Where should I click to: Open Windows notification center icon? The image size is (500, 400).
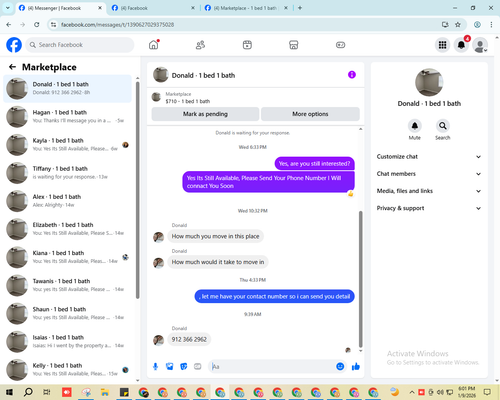pos(487,392)
